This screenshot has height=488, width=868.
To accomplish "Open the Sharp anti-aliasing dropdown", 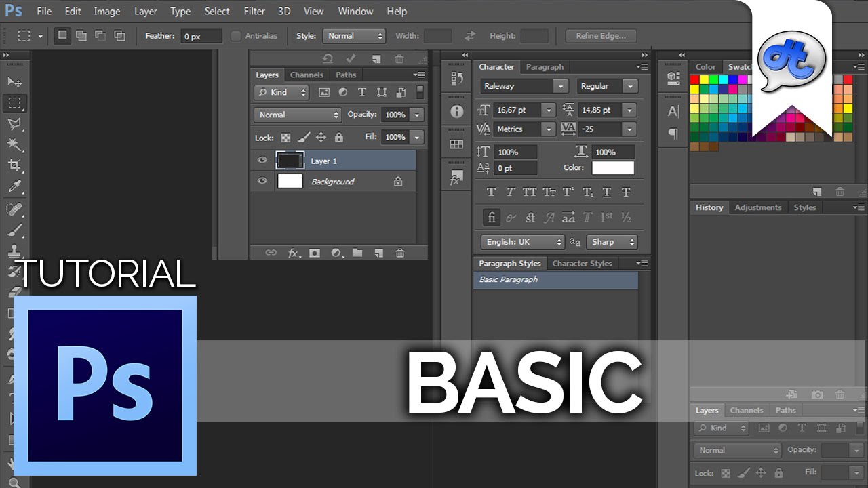I will coord(612,242).
